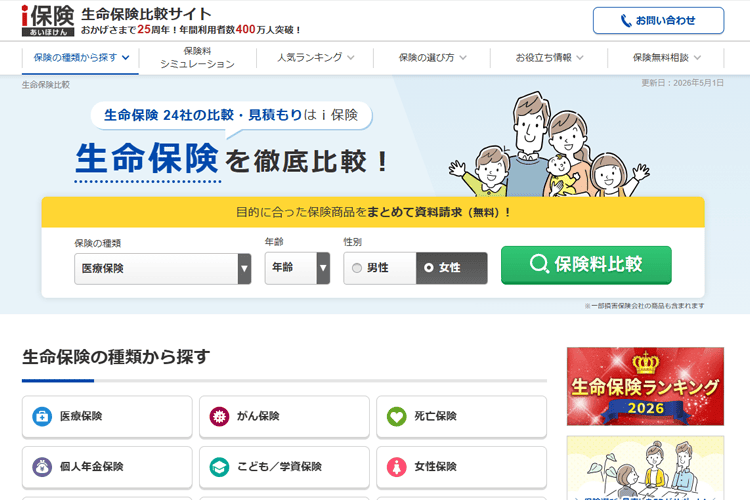Click the magnifier icon on 保険料比較
The width and height of the screenshot is (750, 500).
539,264
